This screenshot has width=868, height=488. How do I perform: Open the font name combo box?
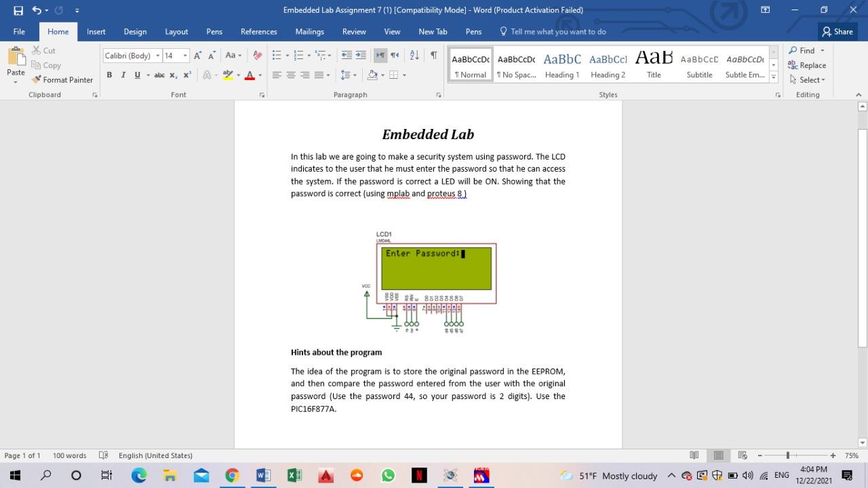[x=132, y=56]
